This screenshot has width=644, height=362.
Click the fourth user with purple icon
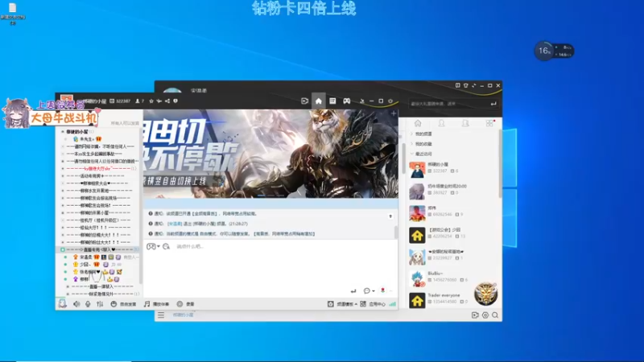(x=98, y=279)
